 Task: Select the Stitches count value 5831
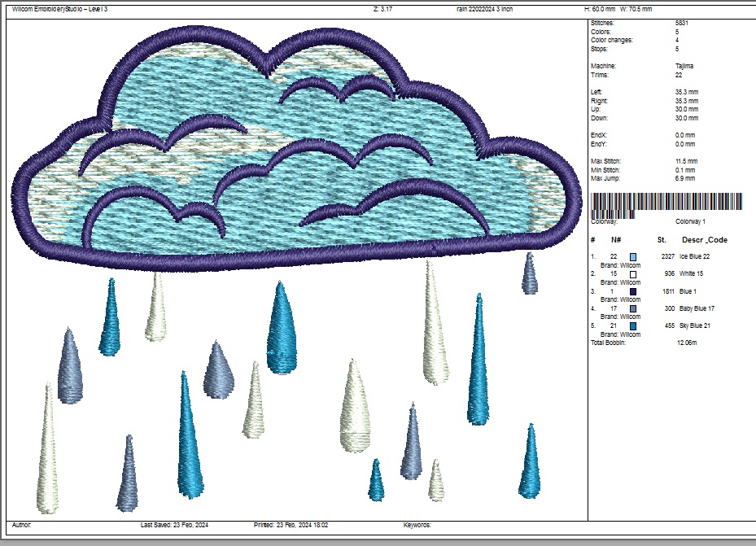point(682,23)
